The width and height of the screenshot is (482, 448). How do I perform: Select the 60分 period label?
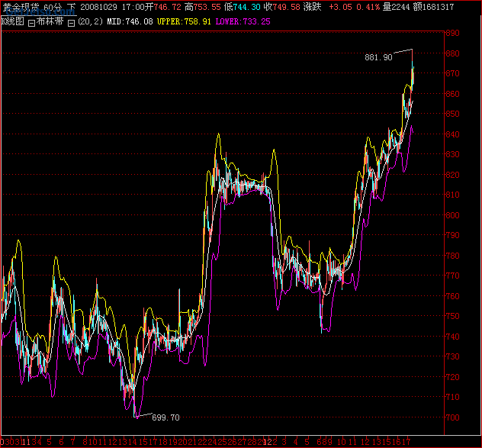click(x=53, y=8)
